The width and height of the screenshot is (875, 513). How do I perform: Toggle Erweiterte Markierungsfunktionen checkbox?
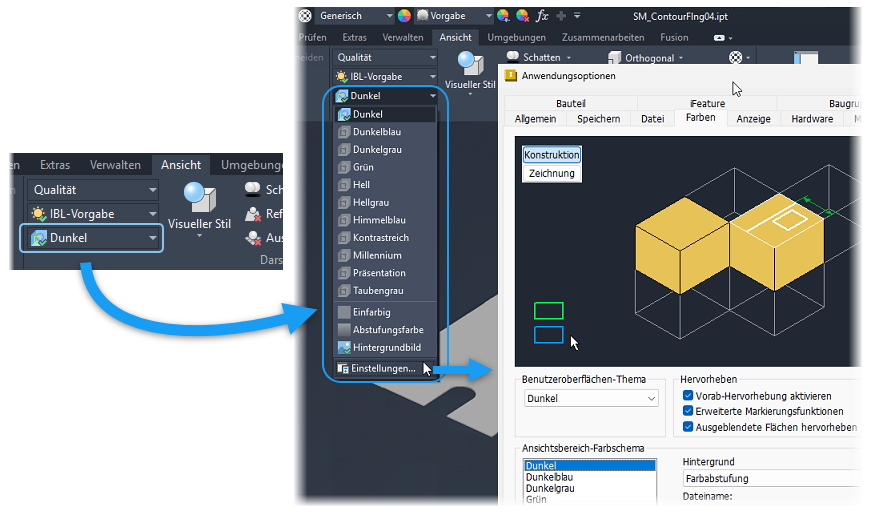(688, 411)
